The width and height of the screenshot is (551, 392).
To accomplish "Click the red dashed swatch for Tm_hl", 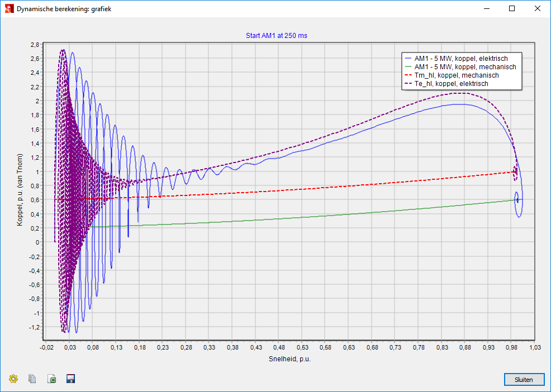I will 407,75.
